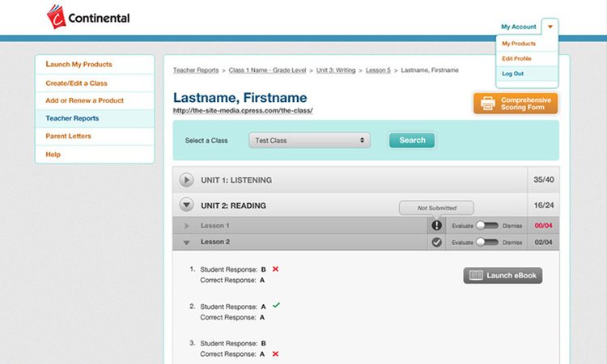The image size is (607, 364).
Task: Click Lesson 2 score 02/04
Action: pyautogui.click(x=543, y=242)
